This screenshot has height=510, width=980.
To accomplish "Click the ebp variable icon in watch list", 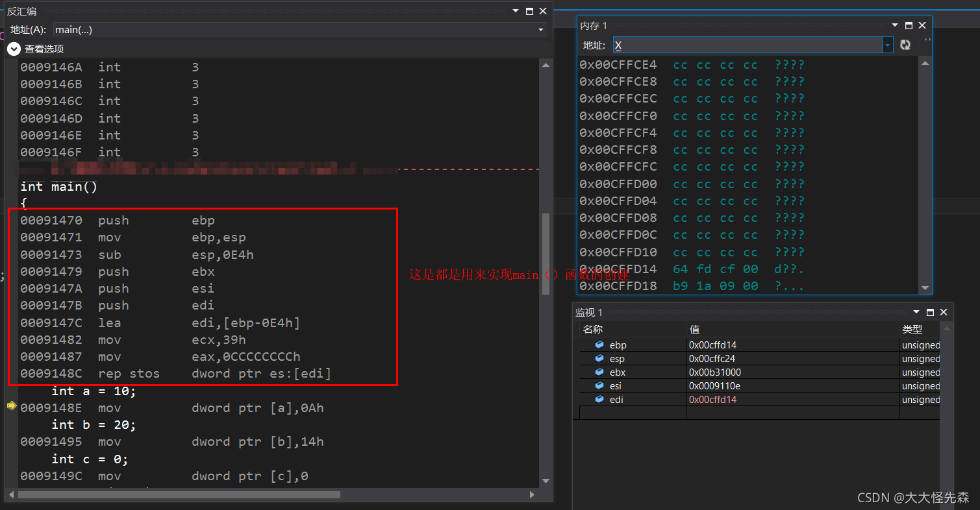I will [x=599, y=345].
